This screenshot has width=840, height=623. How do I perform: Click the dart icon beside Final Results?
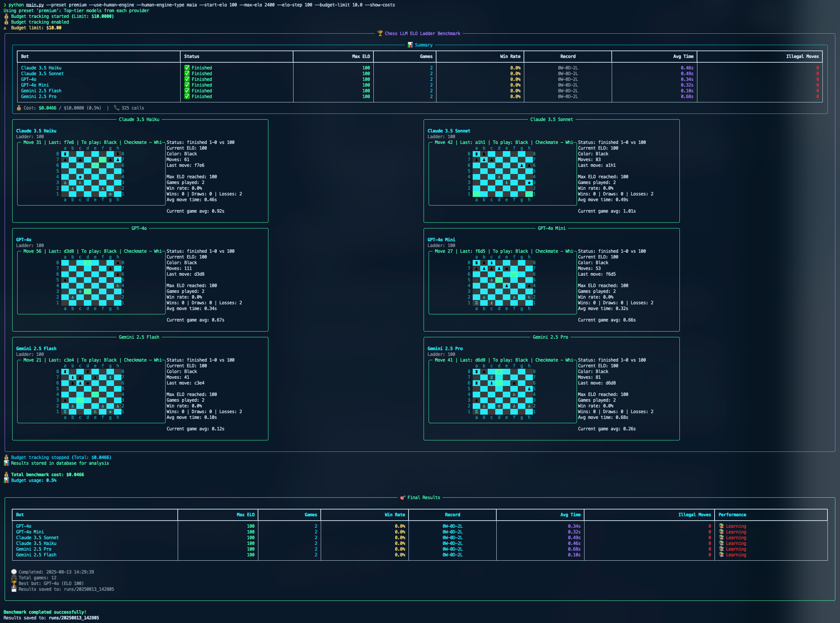tap(402, 497)
